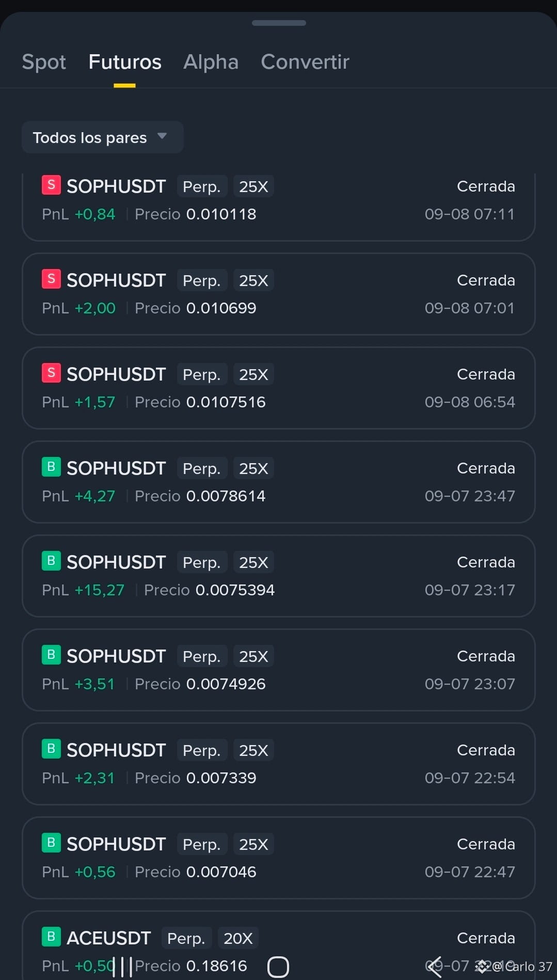
Task: Tap the Perp. tag on ACEUSDT order
Action: 186,938
